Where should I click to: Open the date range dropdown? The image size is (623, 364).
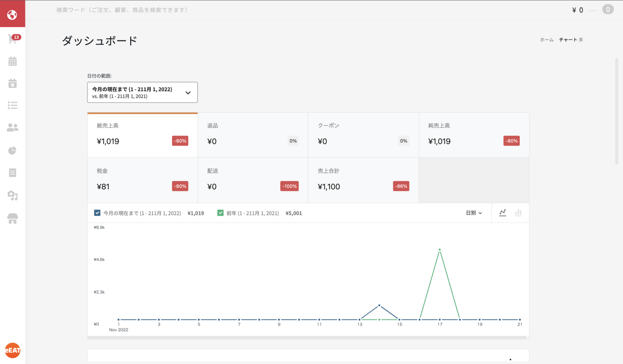click(x=142, y=92)
